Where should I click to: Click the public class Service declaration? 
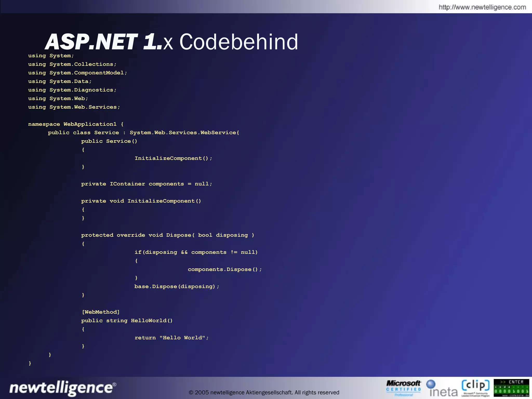pyautogui.click(x=143, y=133)
